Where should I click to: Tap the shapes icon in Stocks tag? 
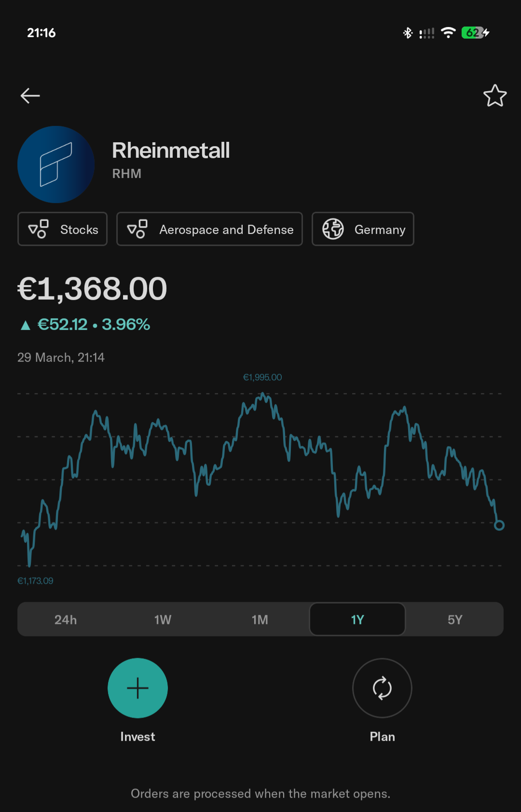(x=39, y=229)
